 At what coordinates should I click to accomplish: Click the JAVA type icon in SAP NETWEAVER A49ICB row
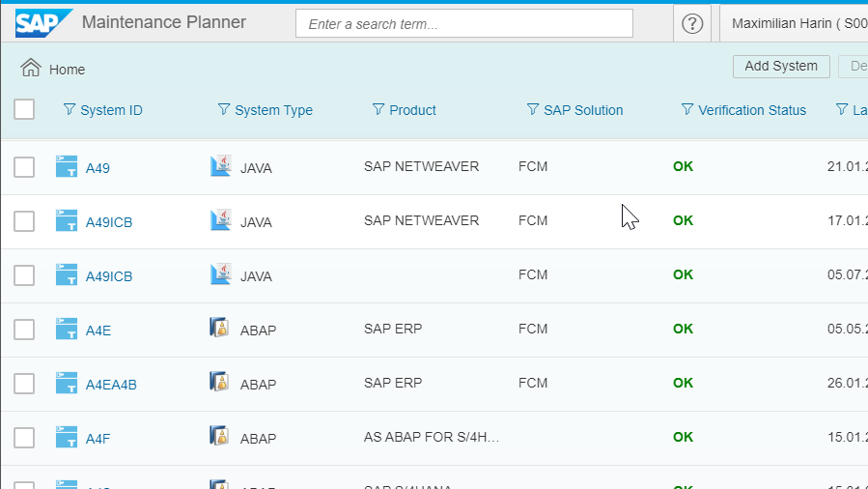click(220, 220)
